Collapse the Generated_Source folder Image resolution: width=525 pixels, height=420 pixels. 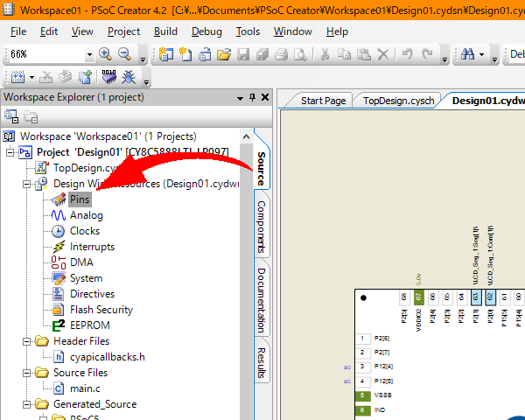pos(27,404)
